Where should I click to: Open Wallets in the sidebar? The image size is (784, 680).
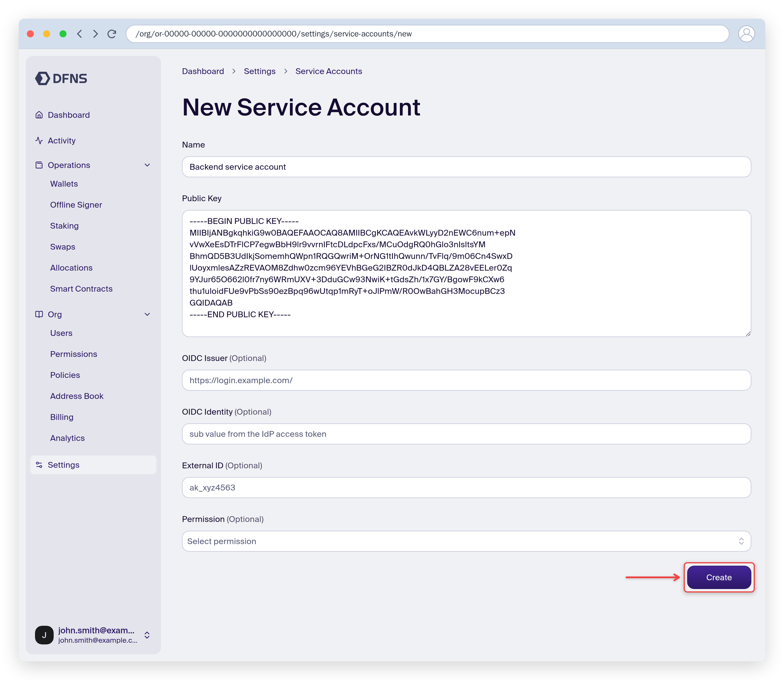tap(64, 184)
